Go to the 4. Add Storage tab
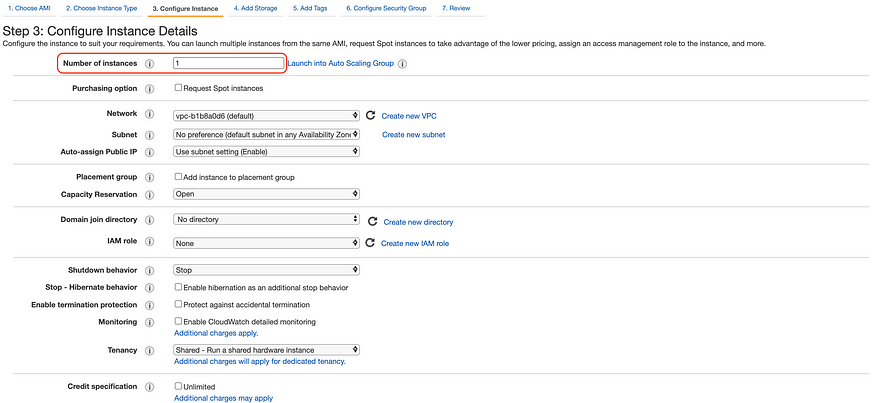The height and width of the screenshot is (403, 875). point(256,8)
